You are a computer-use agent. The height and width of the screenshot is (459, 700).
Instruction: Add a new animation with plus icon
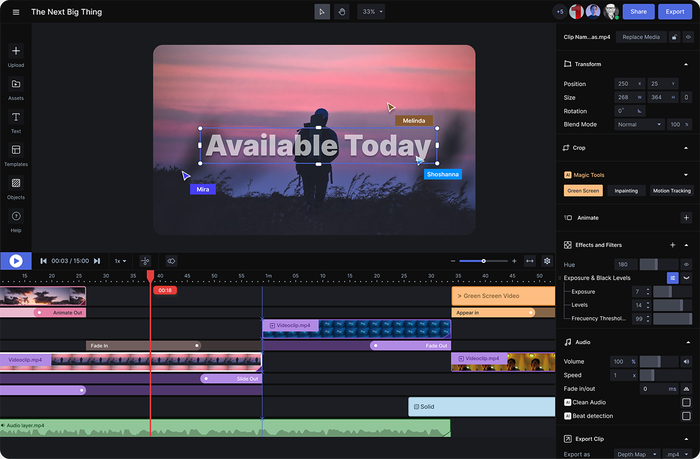click(x=686, y=217)
